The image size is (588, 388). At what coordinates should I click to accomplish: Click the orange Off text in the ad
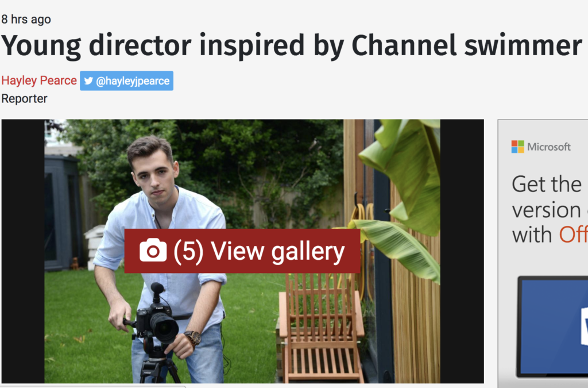point(574,235)
